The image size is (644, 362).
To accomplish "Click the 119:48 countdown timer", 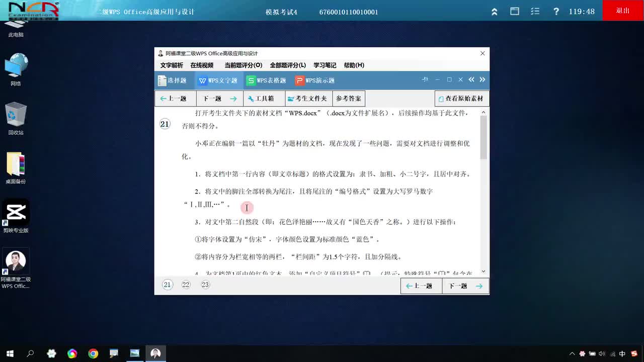I will [582, 12].
